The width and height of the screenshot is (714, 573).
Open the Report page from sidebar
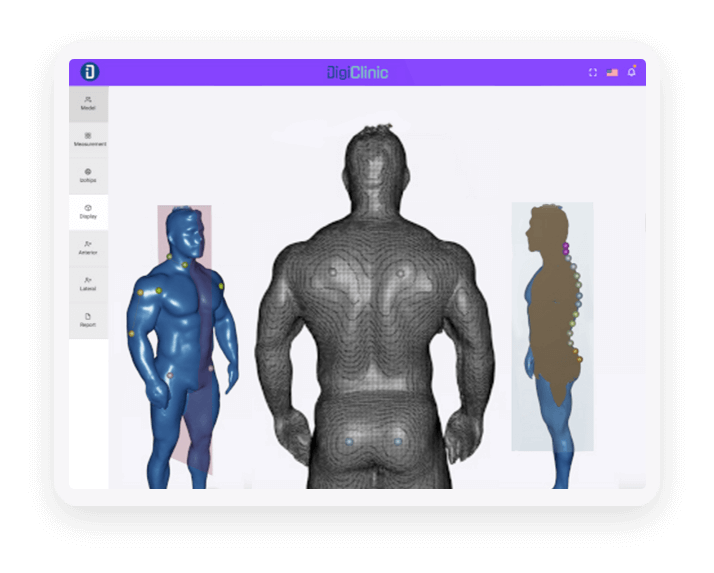point(88,319)
